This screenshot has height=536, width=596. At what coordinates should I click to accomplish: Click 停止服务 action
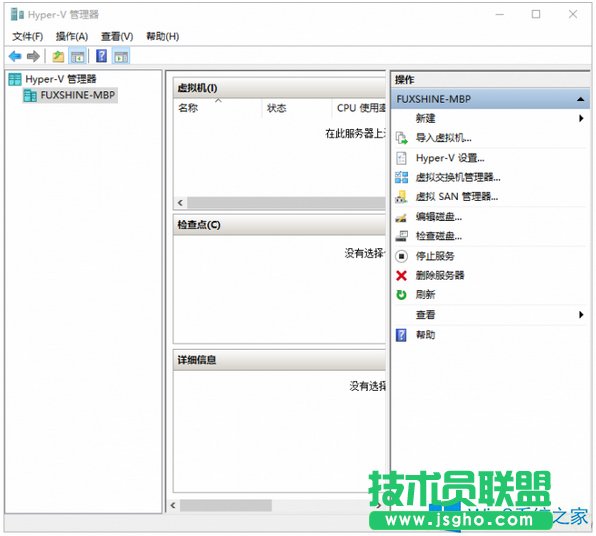pyautogui.click(x=435, y=256)
